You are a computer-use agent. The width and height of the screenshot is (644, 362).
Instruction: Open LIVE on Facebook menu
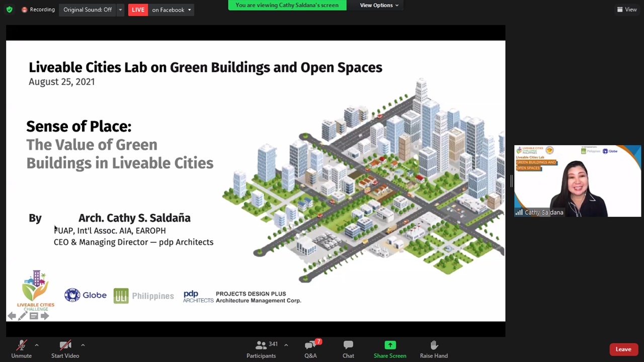(161, 10)
